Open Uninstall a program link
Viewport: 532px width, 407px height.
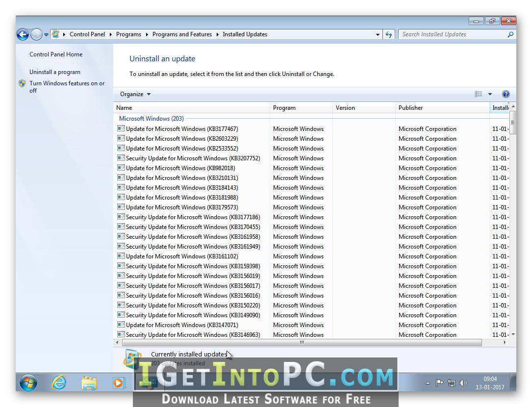[x=55, y=72]
